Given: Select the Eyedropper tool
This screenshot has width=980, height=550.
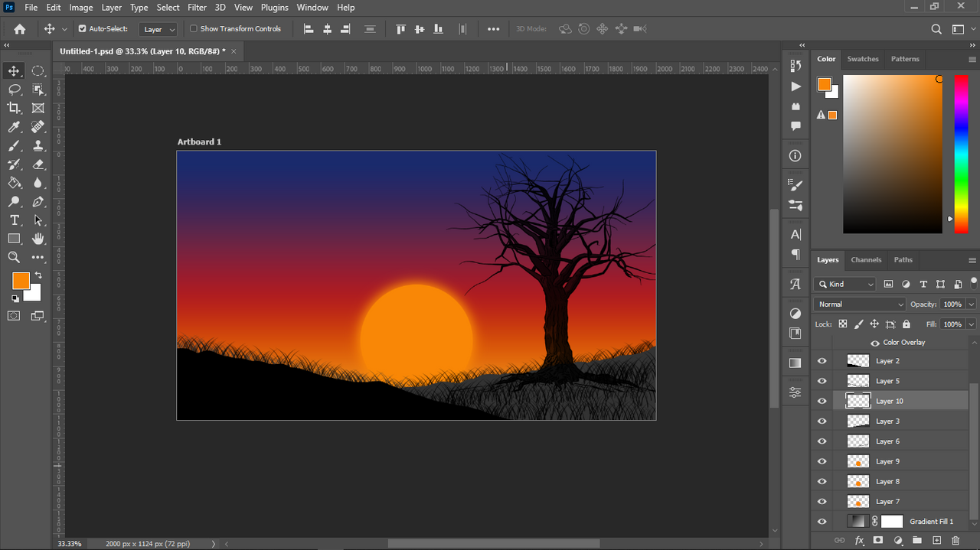Looking at the screenshot, I should click(x=14, y=127).
